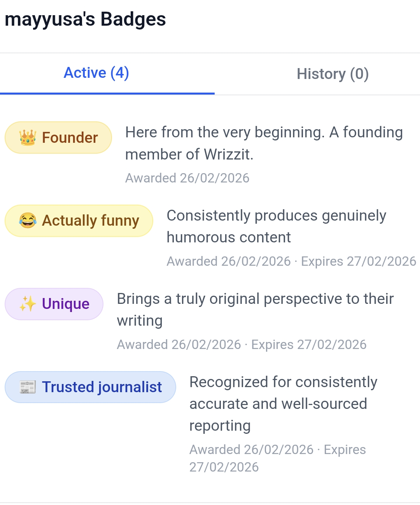Click the laughing emoji on Actually funny badge
The image size is (420, 505).
(28, 221)
